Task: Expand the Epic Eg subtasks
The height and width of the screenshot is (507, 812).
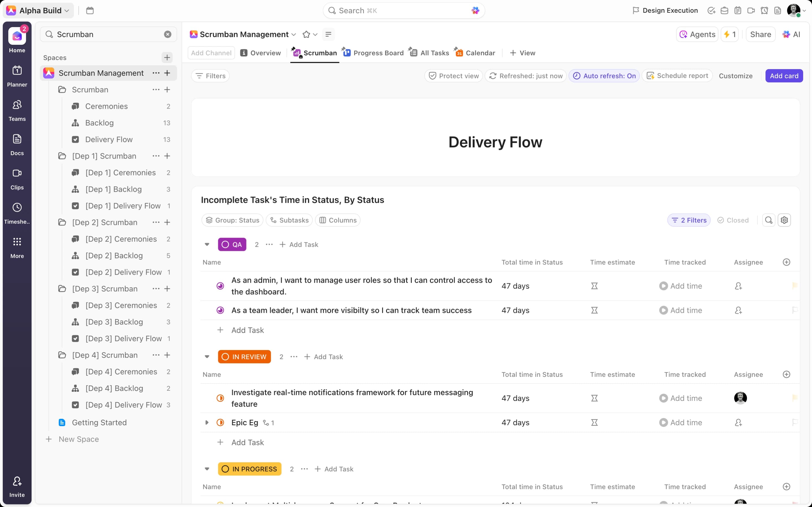Action: point(207,422)
